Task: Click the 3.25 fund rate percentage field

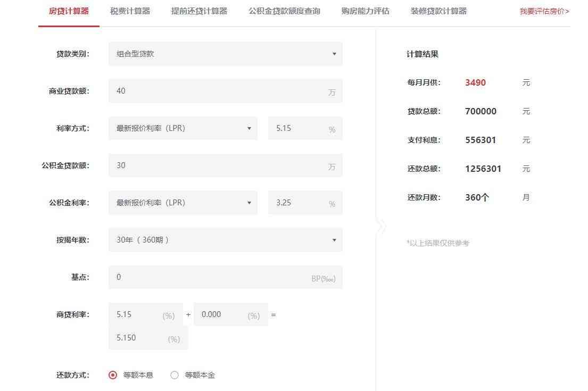Action: (x=305, y=203)
